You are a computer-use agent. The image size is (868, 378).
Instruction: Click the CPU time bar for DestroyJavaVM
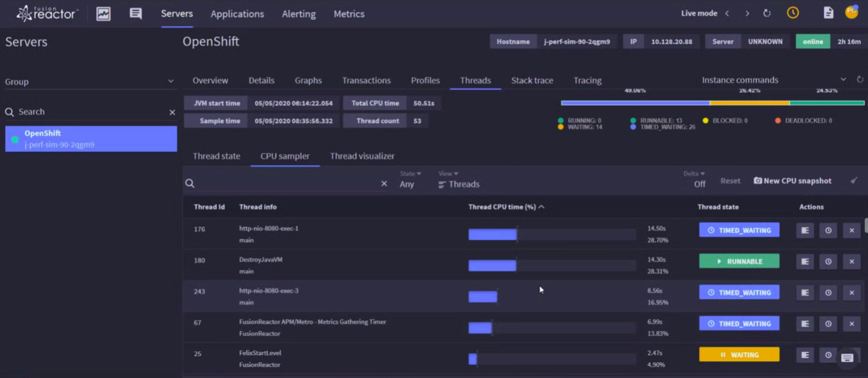pyautogui.click(x=552, y=266)
